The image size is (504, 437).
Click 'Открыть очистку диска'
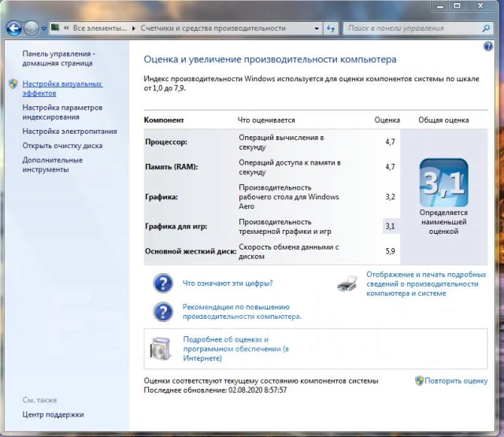pos(62,146)
